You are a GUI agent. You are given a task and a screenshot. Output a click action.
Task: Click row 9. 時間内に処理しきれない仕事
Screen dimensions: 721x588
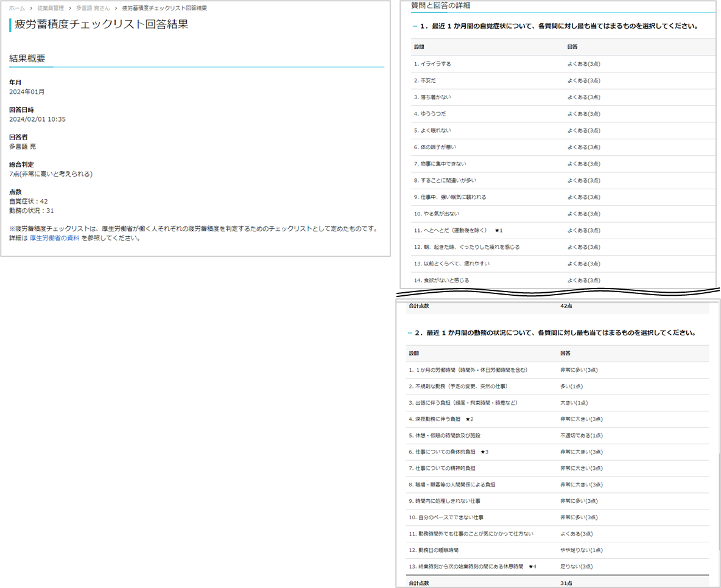(557, 501)
